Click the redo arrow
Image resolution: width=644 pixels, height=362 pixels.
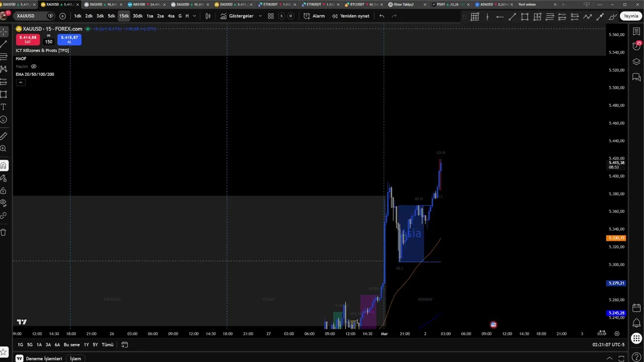[394, 16]
